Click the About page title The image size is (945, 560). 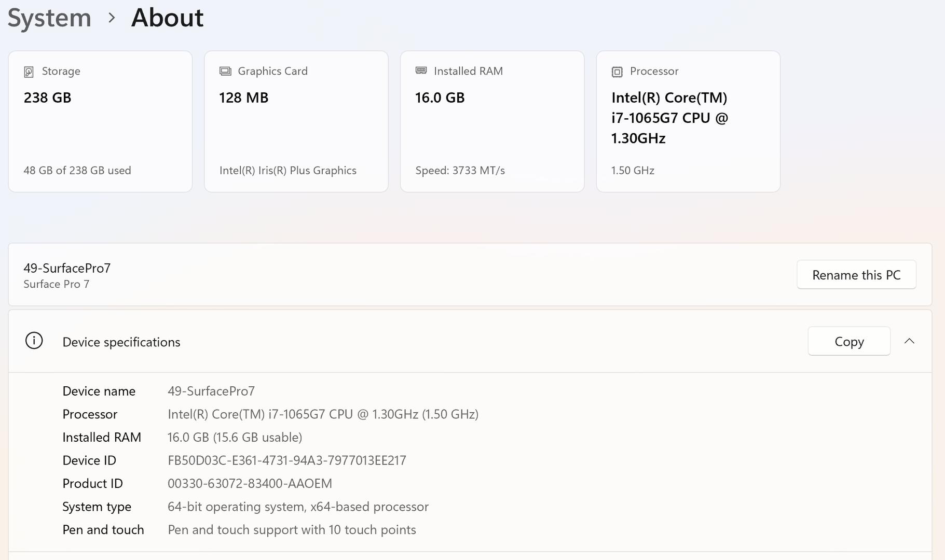(x=167, y=18)
